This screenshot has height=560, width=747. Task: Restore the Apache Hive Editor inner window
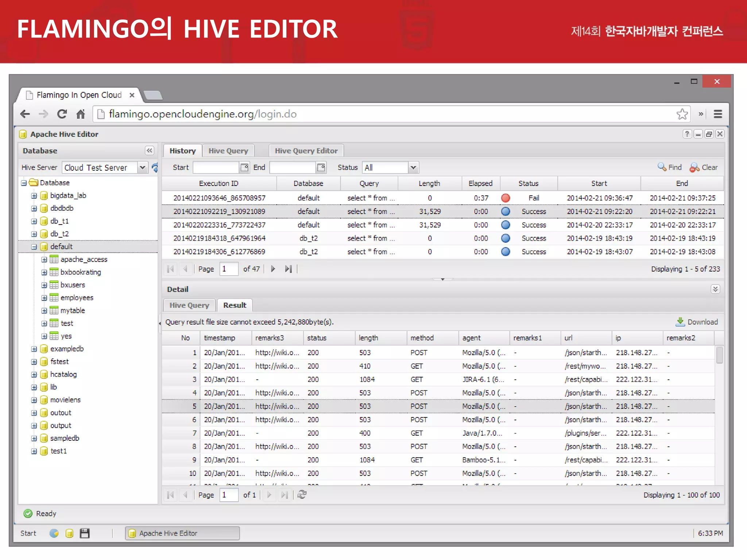pyautogui.click(x=709, y=134)
